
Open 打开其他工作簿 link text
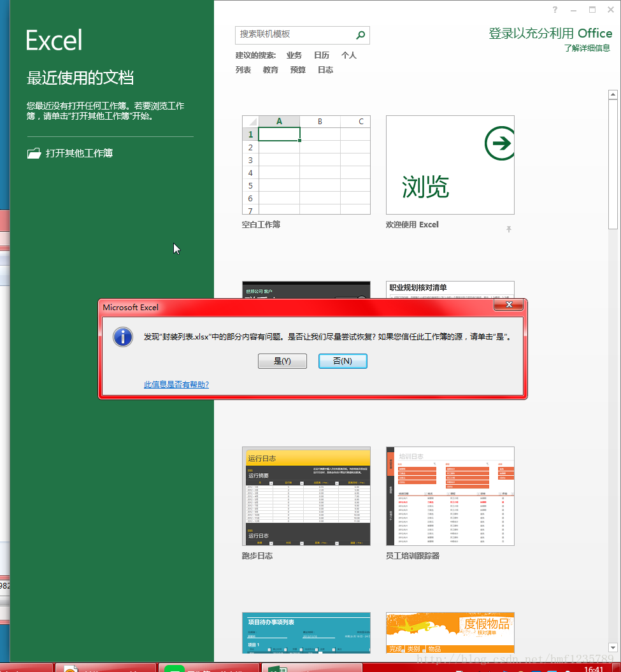coord(79,153)
